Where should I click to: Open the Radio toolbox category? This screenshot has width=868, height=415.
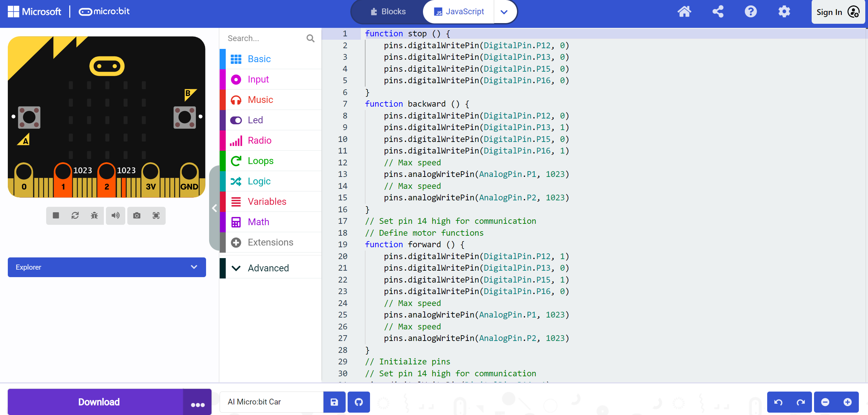(x=271, y=140)
